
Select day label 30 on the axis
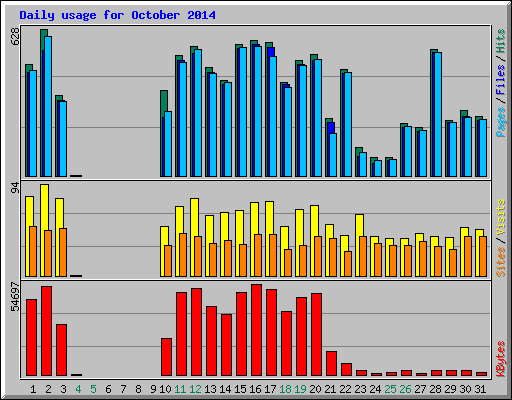pos(465,389)
